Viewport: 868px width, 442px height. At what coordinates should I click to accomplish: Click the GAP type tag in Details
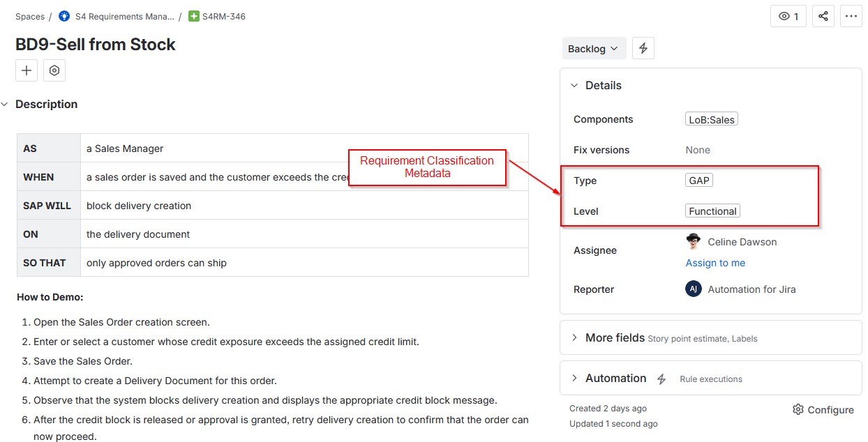(x=698, y=180)
